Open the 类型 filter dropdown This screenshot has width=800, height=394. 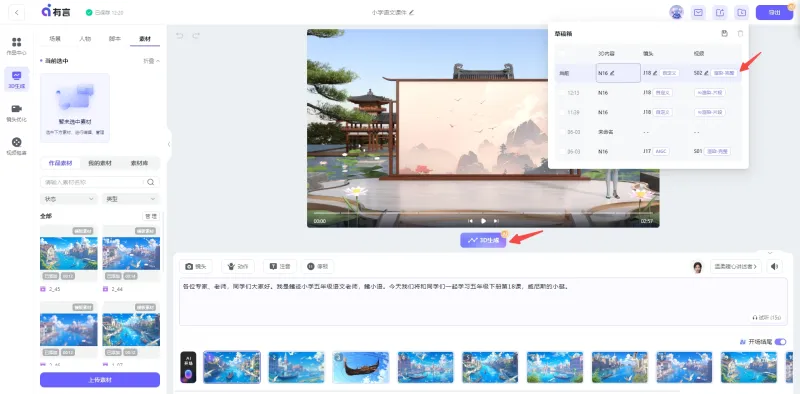point(131,199)
